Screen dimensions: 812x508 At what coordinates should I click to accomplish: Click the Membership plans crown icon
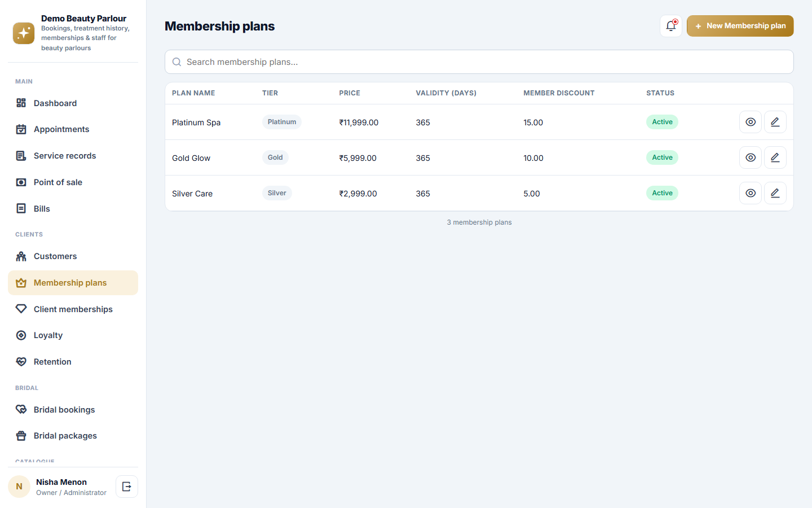[x=21, y=283]
